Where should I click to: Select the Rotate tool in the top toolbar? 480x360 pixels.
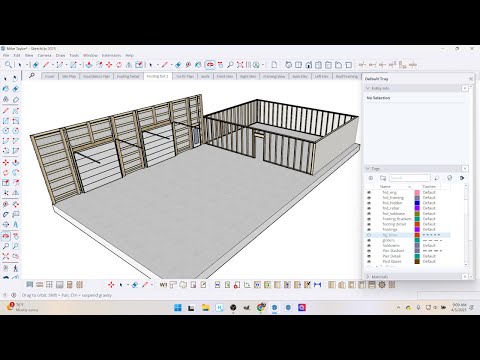[119, 65]
